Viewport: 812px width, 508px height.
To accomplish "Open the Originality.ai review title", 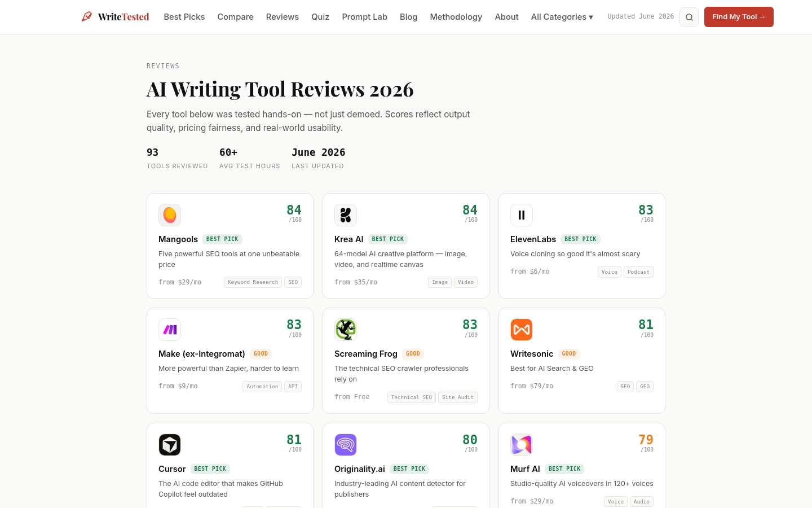I will [x=360, y=469].
